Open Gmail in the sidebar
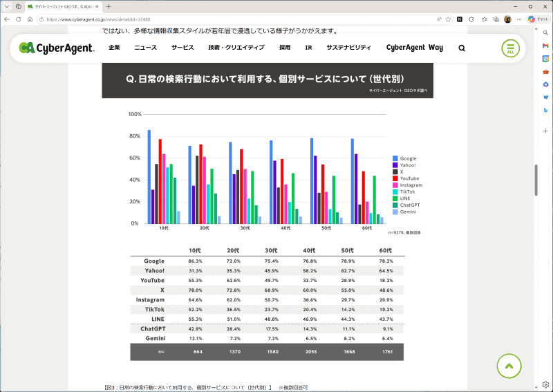The image size is (553, 392). (x=545, y=46)
